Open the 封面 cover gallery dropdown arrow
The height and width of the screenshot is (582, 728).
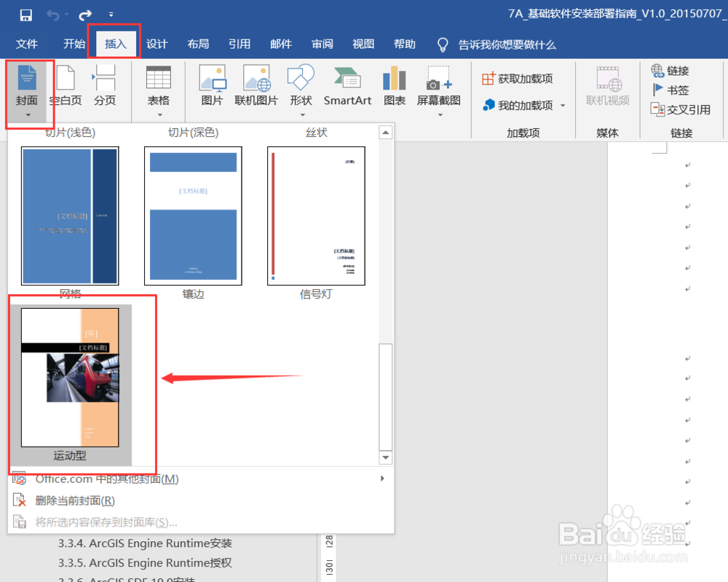pos(28,116)
